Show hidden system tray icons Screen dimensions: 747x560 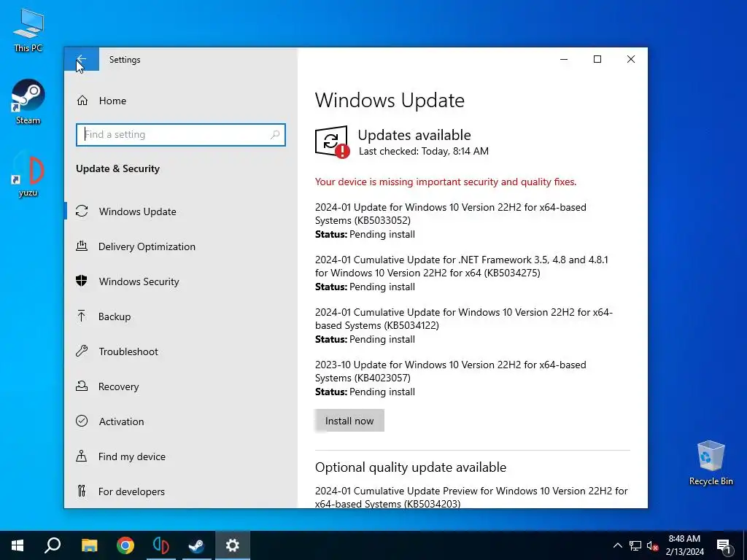click(x=617, y=545)
